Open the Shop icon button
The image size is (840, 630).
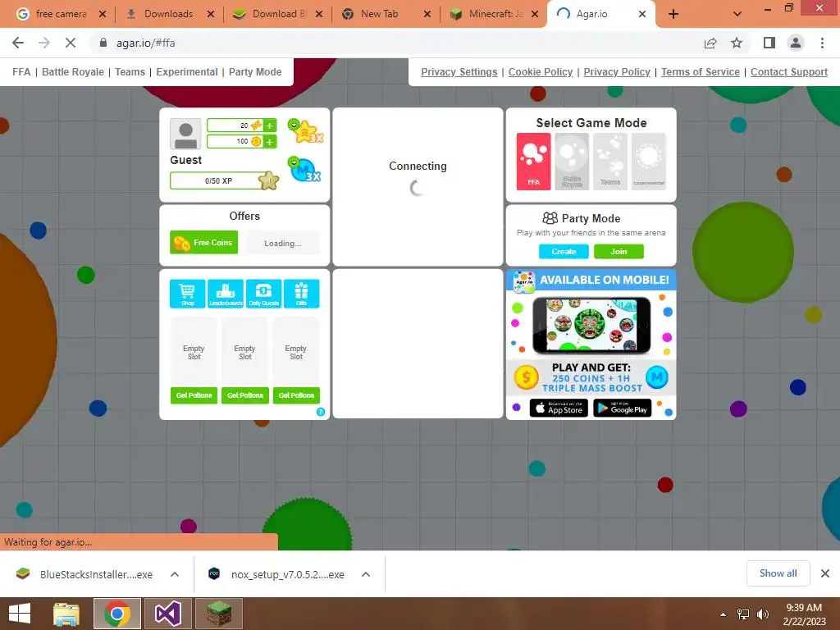(188, 294)
